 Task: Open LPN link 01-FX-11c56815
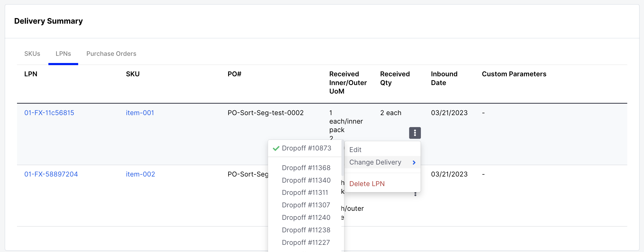click(x=49, y=113)
